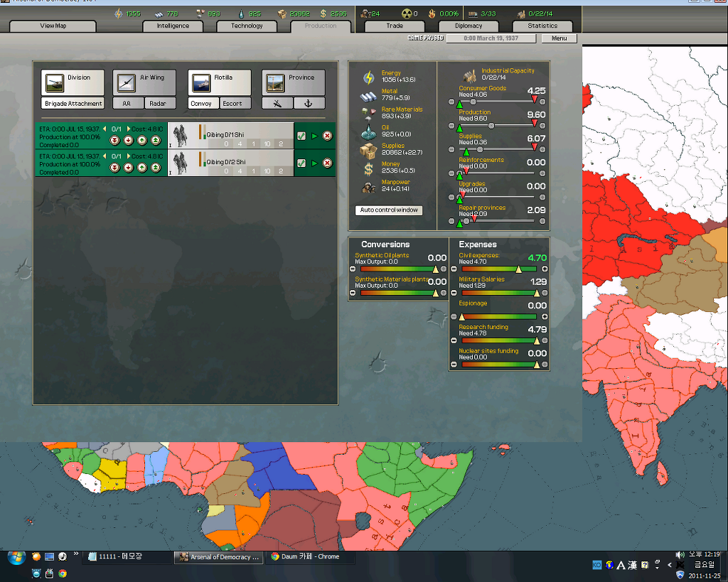Click the Metal bars resource icon
Screen dimensions: 728x582
coord(369,97)
